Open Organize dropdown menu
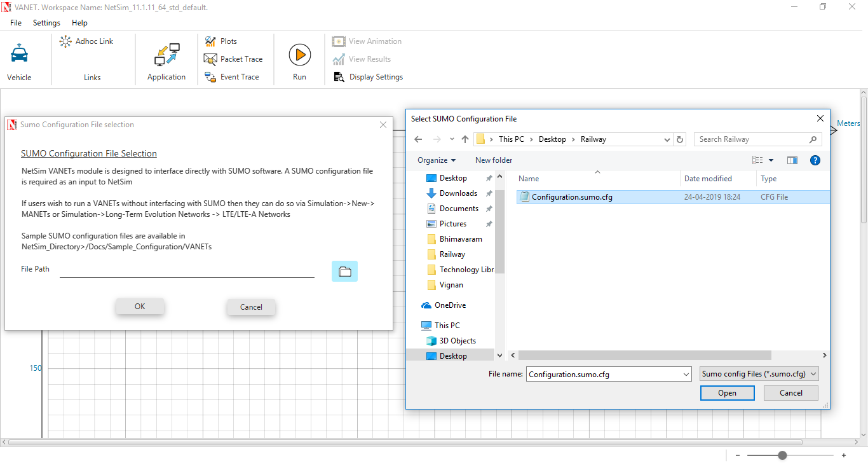Viewport: 868px width, 463px height. pyautogui.click(x=437, y=160)
